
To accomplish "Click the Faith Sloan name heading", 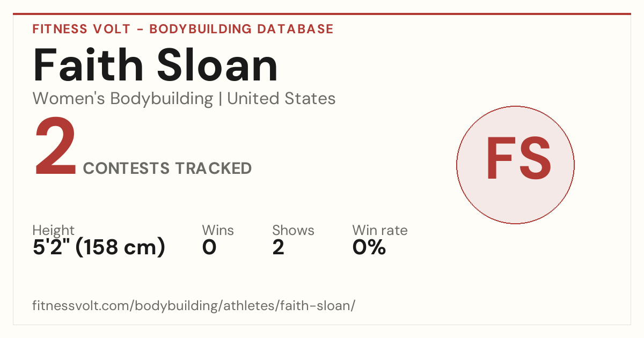I will click(156, 65).
